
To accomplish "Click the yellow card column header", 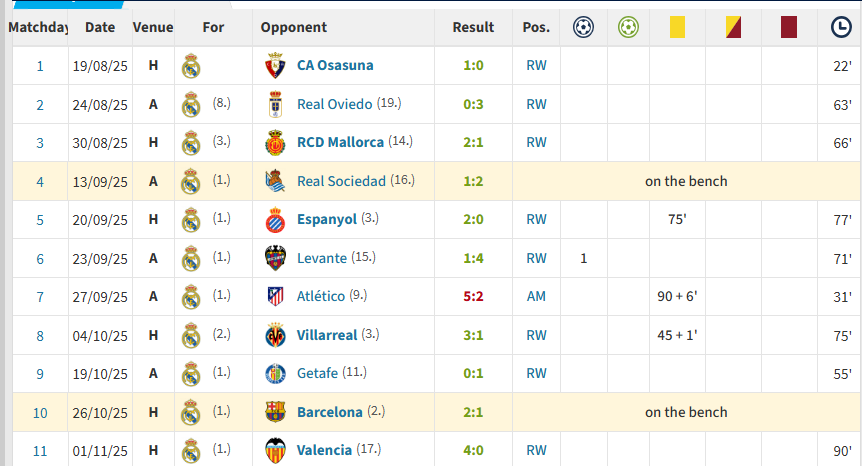I will [x=677, y=27].
